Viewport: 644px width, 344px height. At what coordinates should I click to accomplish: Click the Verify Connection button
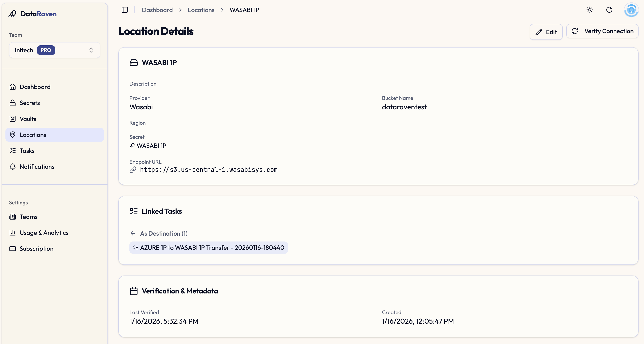(x=602, y=31)
